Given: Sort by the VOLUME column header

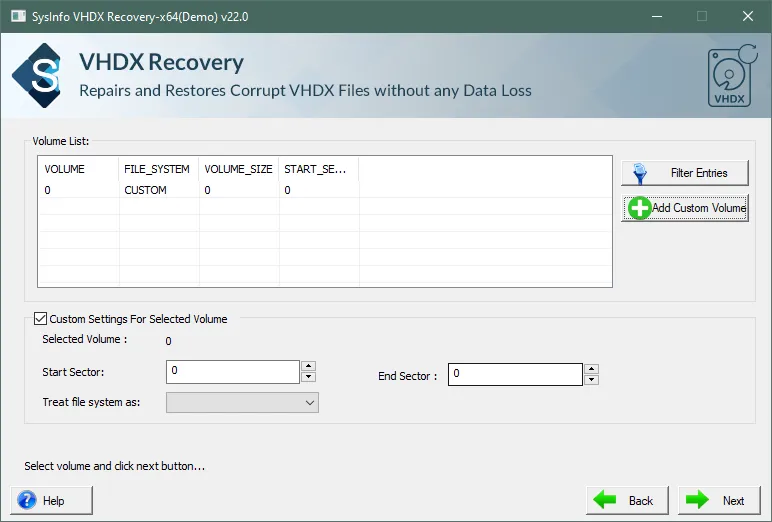Looking at the screenshot, I should pos(78,169).
